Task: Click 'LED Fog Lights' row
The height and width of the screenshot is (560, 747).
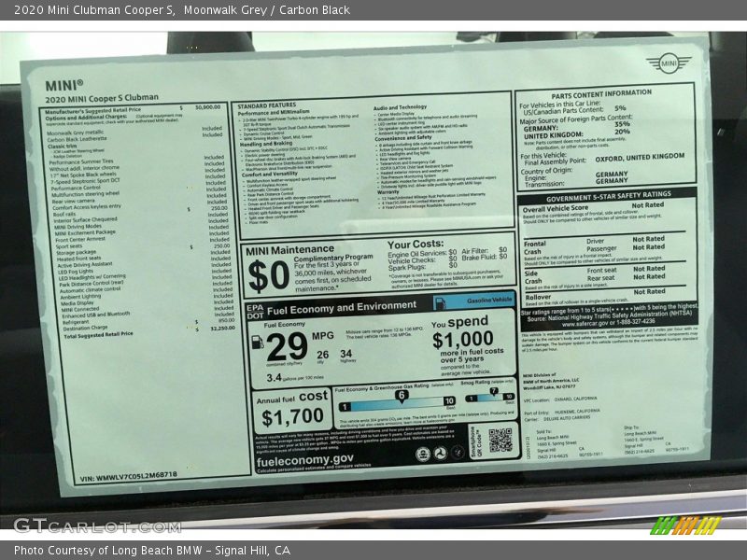Action: [76, 272]
